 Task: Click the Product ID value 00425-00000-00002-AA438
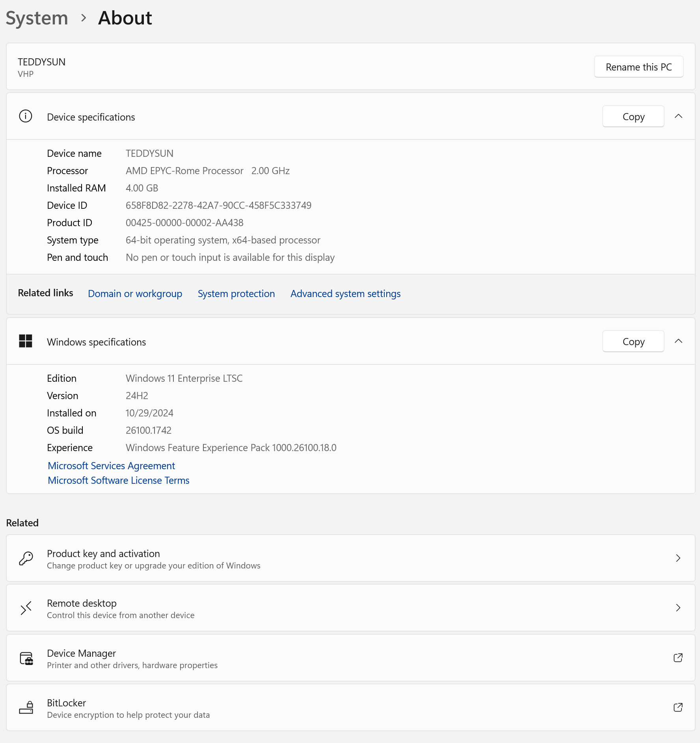[x=184, y=223]
